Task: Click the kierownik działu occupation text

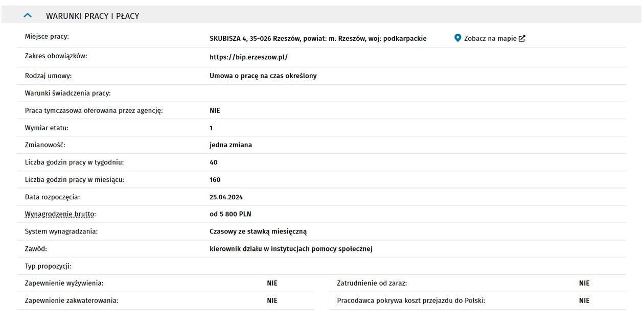Action: pos(291,249)
